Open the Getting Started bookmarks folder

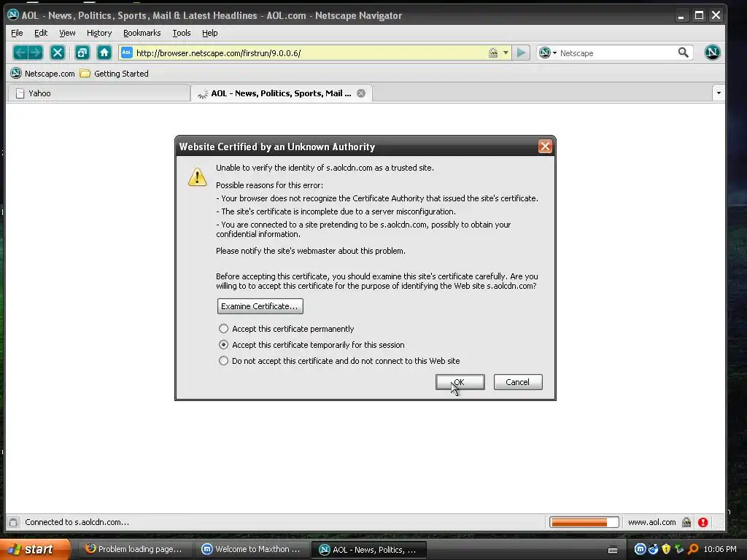coord(115,74)
